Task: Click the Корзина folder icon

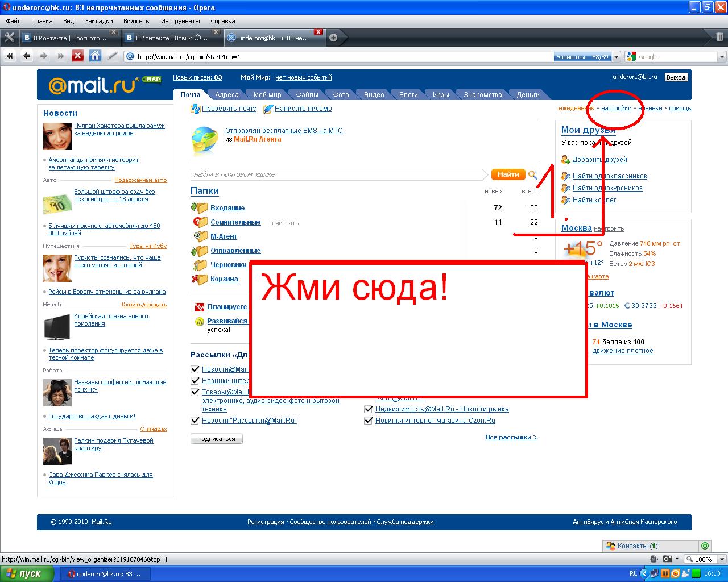Action: [x=200, y=279]
